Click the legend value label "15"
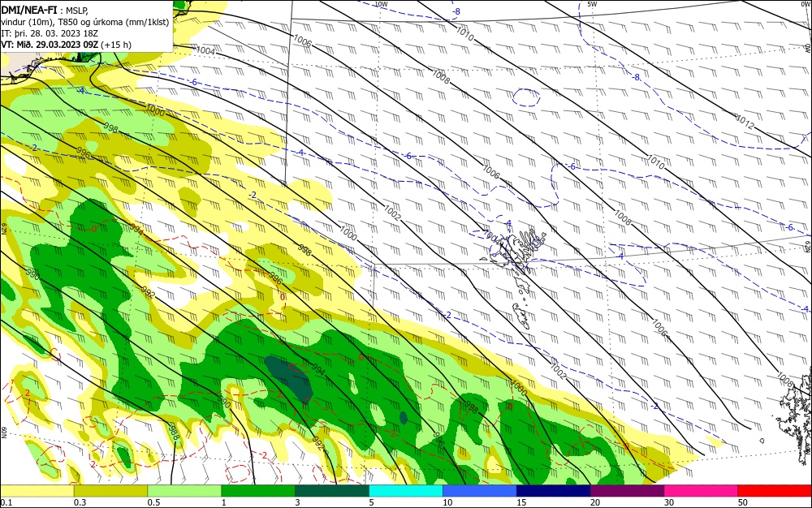 point(521,502)
